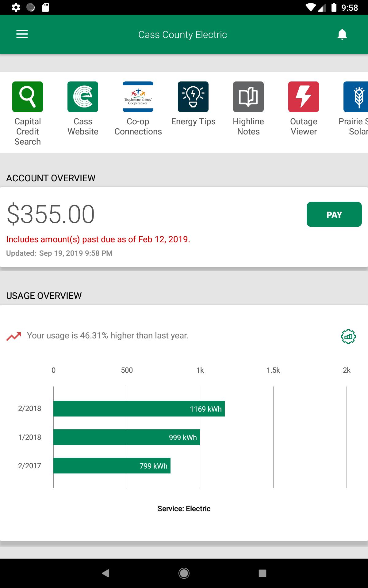Tap the Android back navigation button
Screen dimensions: 368x588
(x=105, y=573)
